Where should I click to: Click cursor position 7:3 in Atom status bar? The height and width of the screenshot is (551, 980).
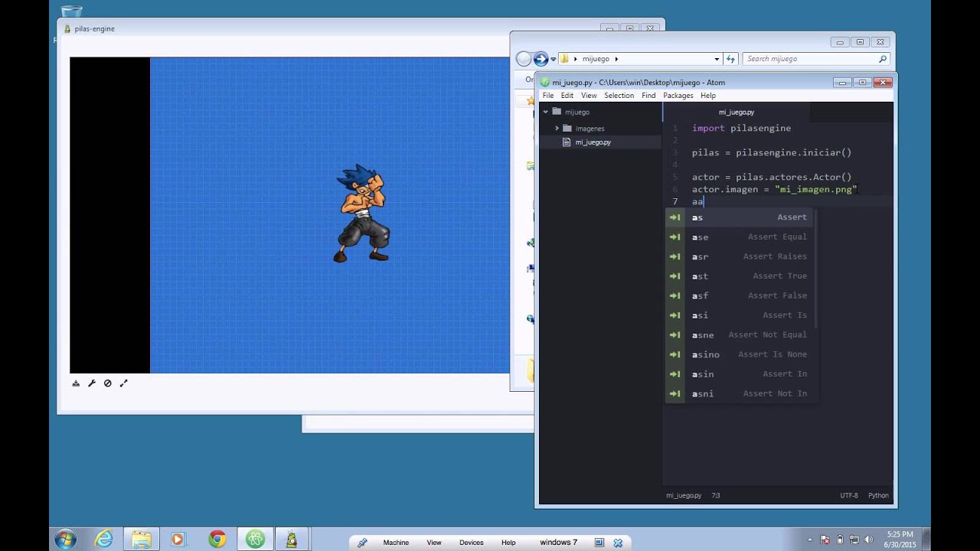(716, 495)
